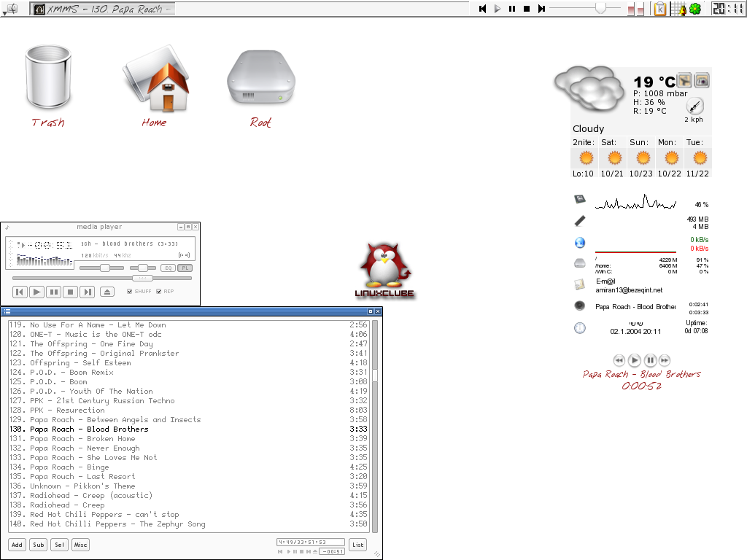Click the CPU monitor chip icon
Viewport: 747px width, 560px height.
click(580, 199)
